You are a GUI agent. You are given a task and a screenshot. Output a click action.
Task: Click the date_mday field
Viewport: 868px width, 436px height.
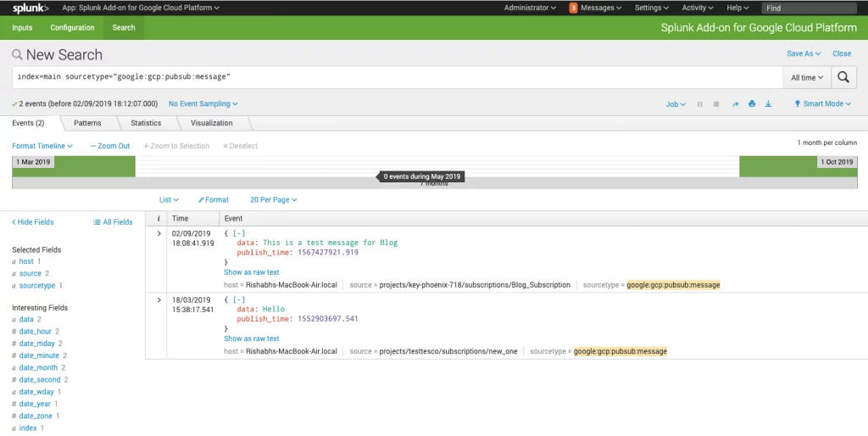click(x=37, y=344)
